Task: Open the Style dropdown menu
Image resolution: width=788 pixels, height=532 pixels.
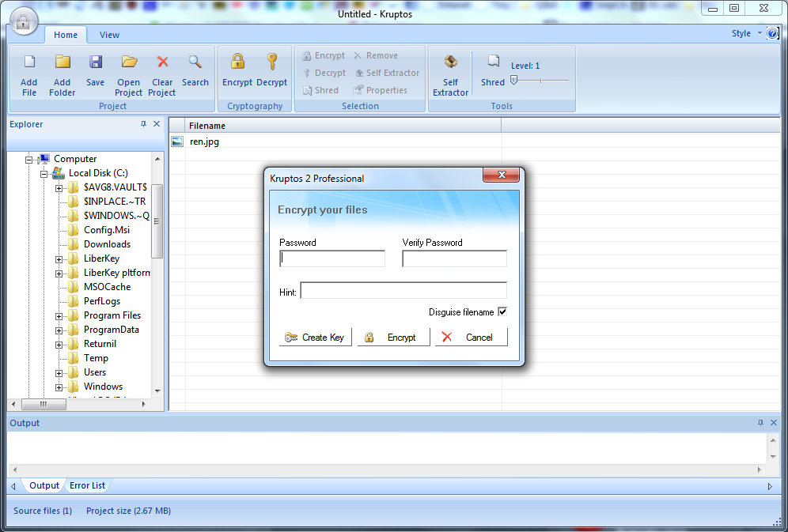Action: (746, 33)
